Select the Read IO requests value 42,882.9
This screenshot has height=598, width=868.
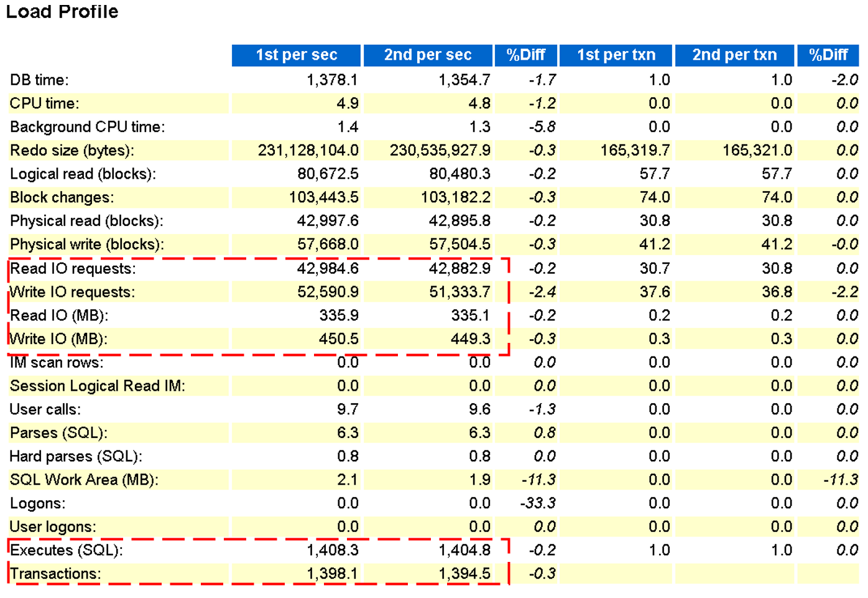459,269
